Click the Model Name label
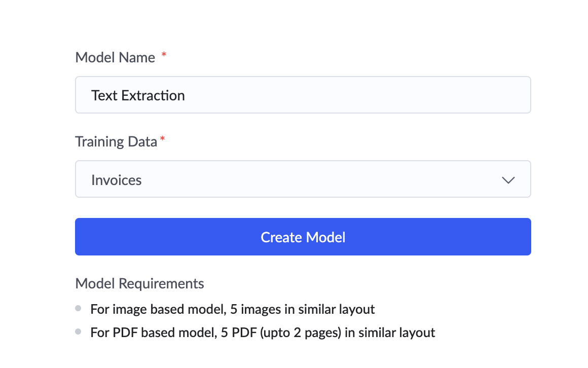Image resolution: width=588 pixels, height=368 pixels. point(115,57)
